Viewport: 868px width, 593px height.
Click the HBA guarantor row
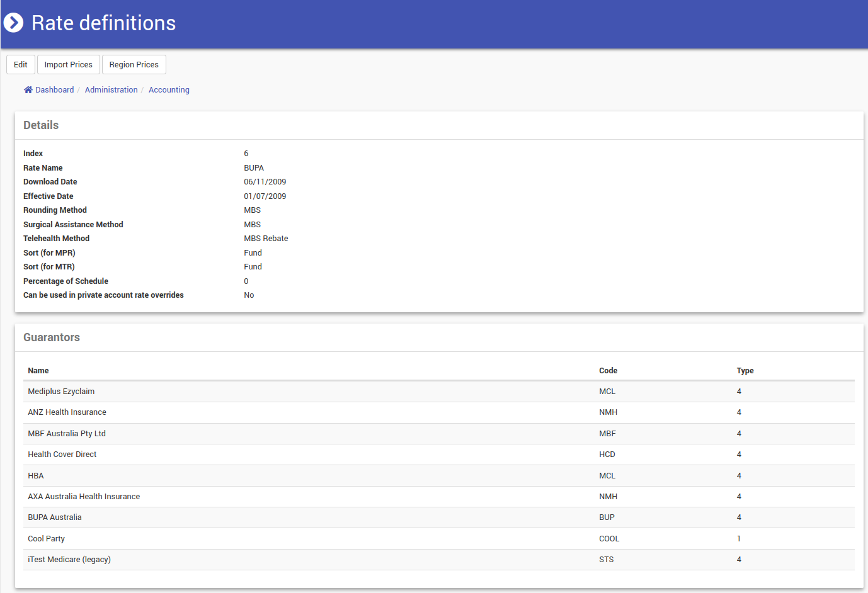439,476
